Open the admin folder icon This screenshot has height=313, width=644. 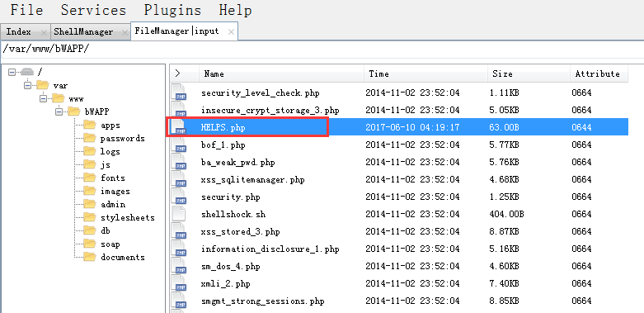(90, 204)
